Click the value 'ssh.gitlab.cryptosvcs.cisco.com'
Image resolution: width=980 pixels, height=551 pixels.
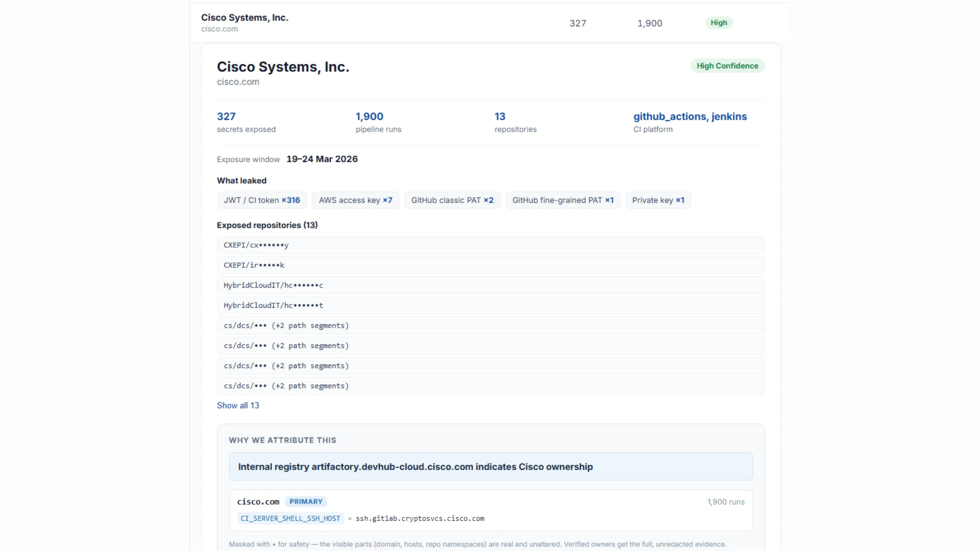pyautogui.click(x=420, y=518)
